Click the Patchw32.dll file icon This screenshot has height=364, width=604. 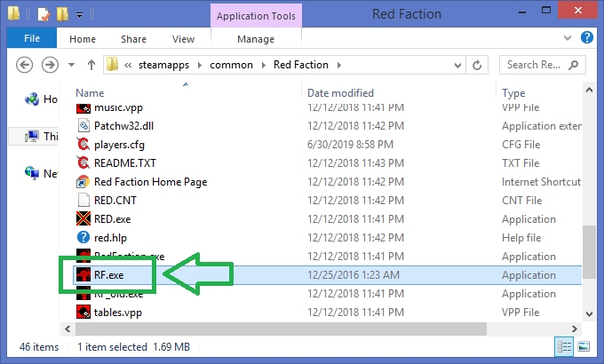83,126
